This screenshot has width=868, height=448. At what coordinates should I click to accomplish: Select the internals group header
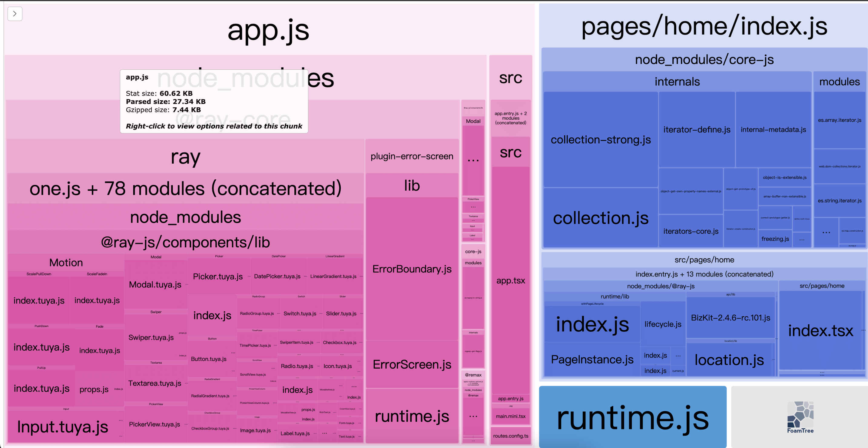(x=677, y=82)
